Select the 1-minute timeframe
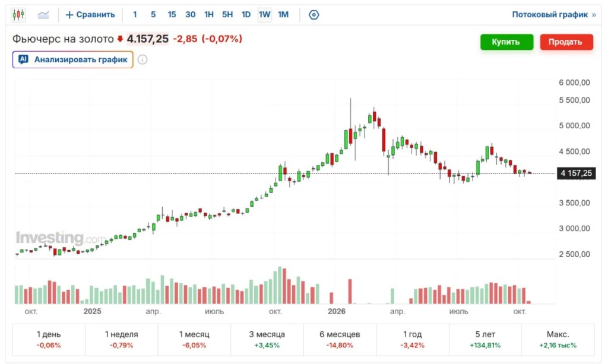608x364 pixels. pos(135,15)
